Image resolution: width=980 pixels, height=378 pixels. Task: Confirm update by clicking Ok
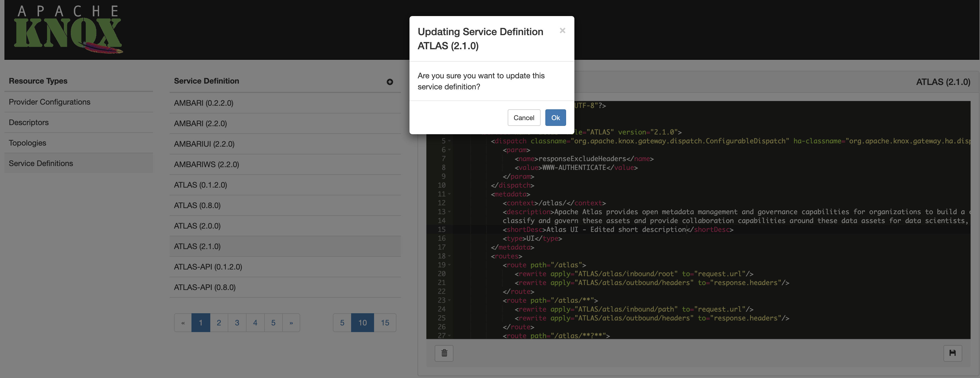[555, 118]
